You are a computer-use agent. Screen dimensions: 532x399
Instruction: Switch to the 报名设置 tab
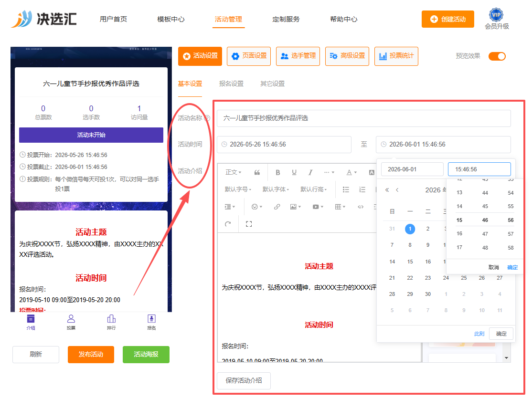232,84
